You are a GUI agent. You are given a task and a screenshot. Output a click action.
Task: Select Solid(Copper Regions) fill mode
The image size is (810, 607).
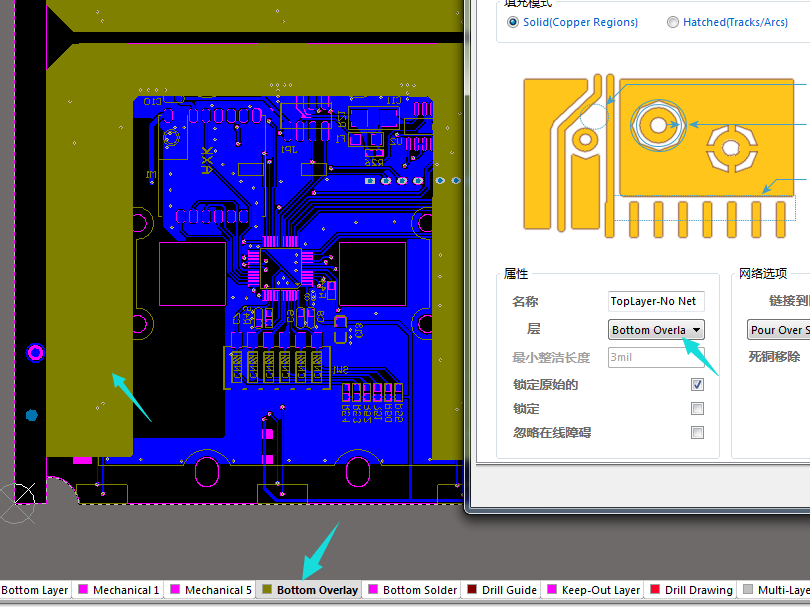click(514, 22)
